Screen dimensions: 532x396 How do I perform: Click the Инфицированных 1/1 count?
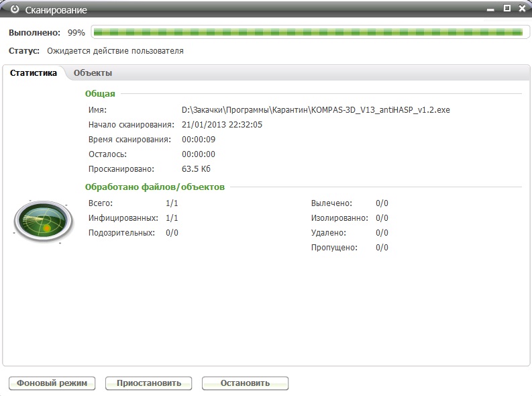(x=172, y=218)
